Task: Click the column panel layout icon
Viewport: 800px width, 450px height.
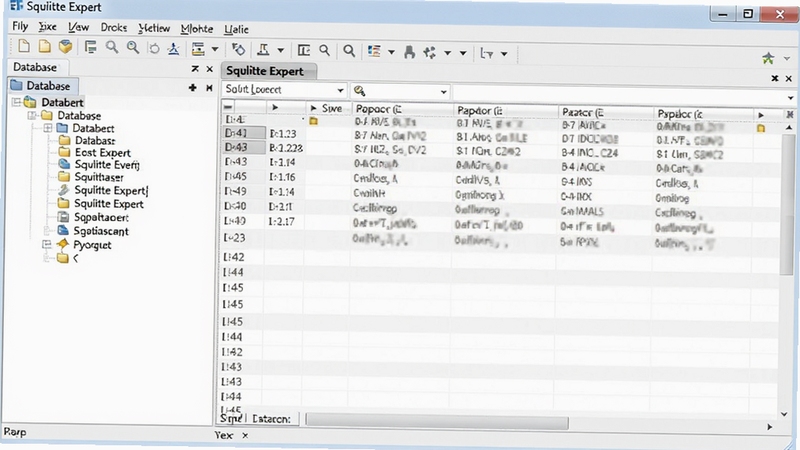Action: [304, 50]
